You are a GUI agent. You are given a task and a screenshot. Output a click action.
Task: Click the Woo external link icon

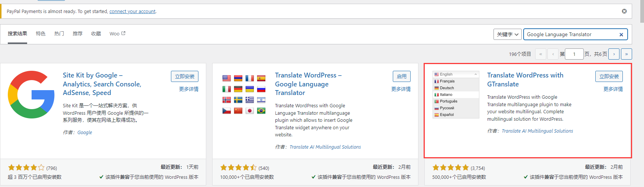coord(123,33)
